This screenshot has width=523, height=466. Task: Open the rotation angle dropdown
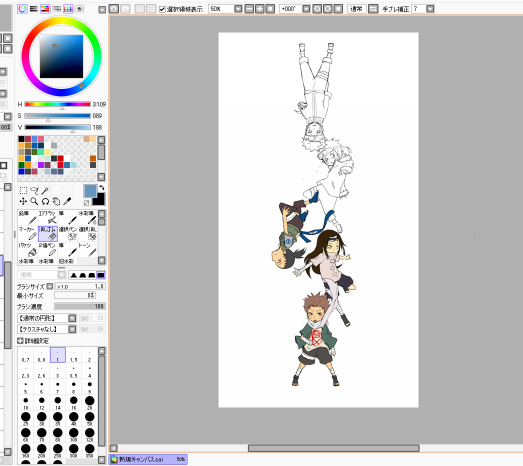[306, 9]
